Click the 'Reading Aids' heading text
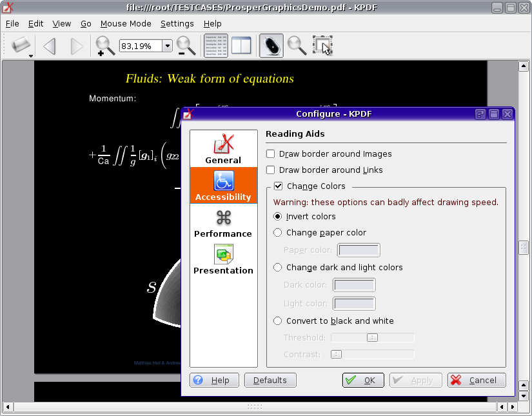The width and height of the screenshot is (532, 416). pos(295,134)
